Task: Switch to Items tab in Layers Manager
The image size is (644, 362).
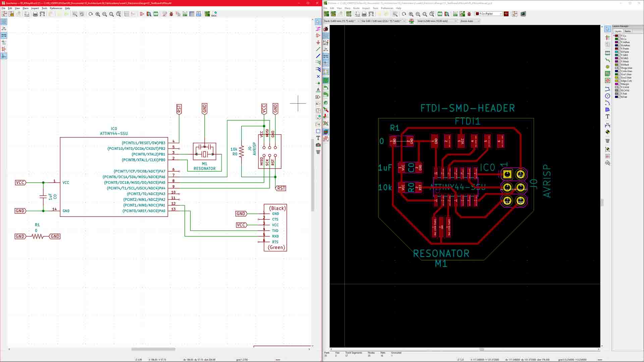Action: 628,31
